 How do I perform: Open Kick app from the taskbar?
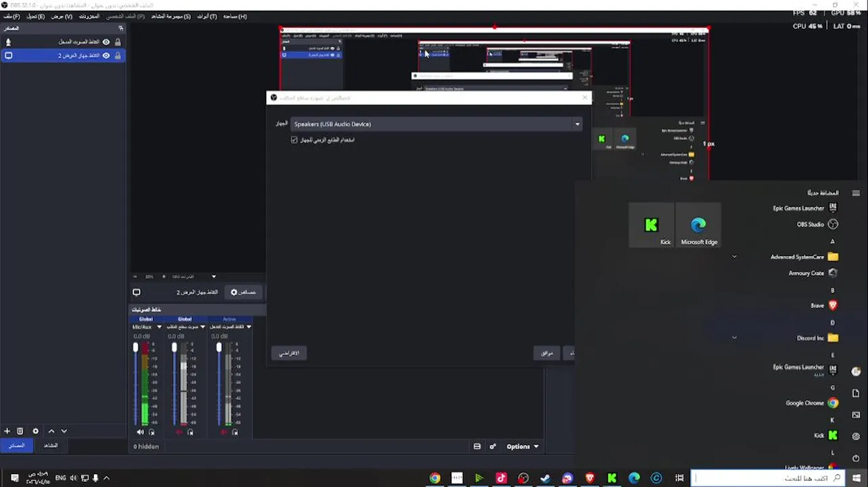[612, 478]
